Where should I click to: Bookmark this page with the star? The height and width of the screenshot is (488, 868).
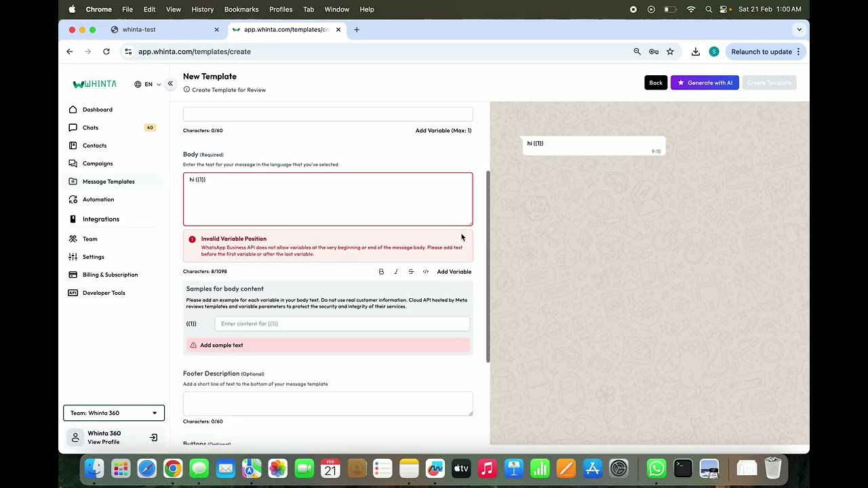pos(670,52)
